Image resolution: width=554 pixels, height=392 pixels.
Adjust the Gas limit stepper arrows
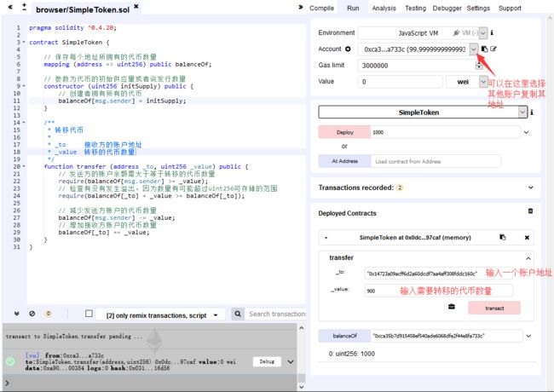[x=479, y=66]
